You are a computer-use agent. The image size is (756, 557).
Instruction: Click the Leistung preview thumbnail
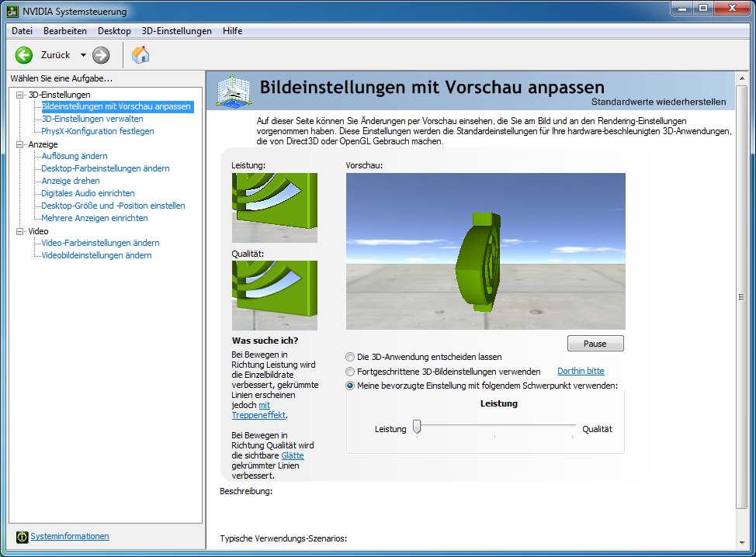click(x=275, y=208)
